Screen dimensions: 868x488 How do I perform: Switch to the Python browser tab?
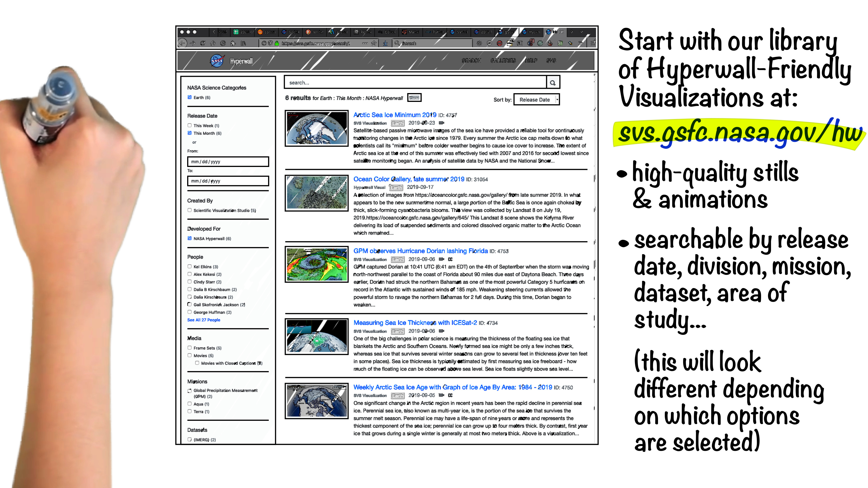coord(435,32)
